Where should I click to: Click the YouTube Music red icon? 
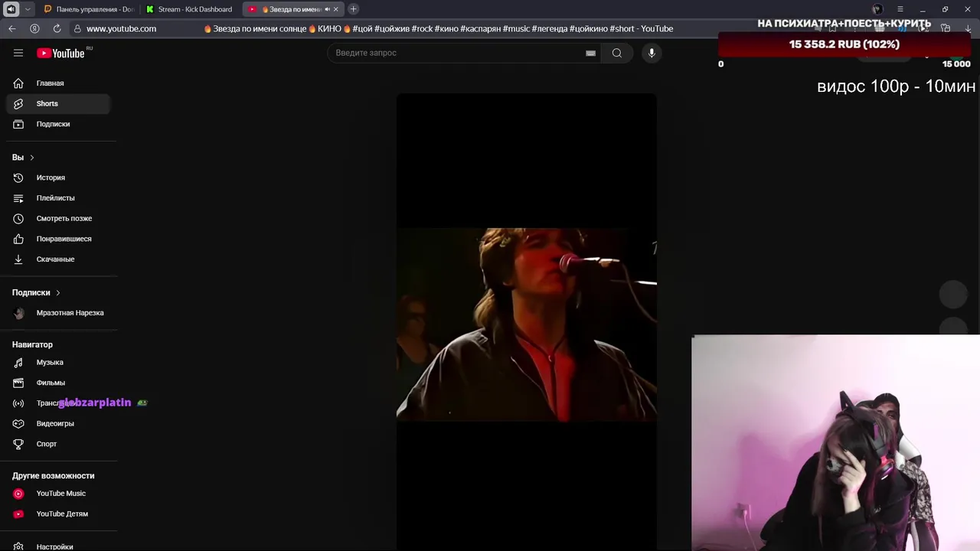pos(18,494)
